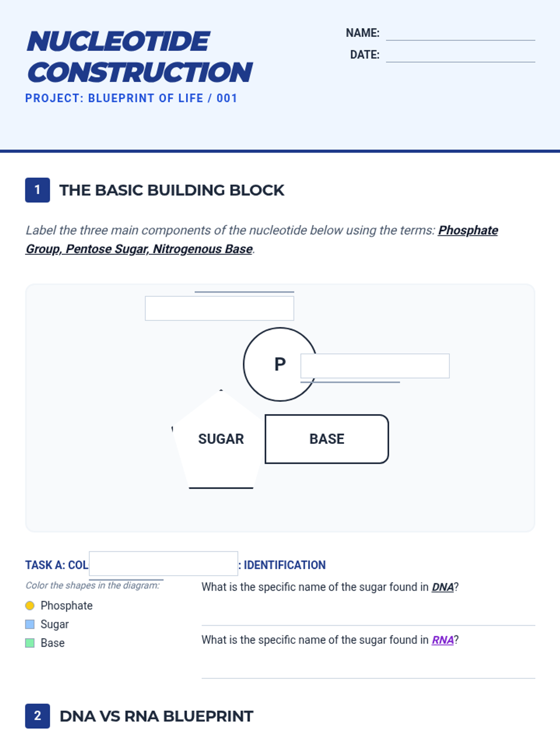Click the phosphate circle labeled P
Image resolution: width=560 pixels, height=747 pixels.
tap(280, 364)
